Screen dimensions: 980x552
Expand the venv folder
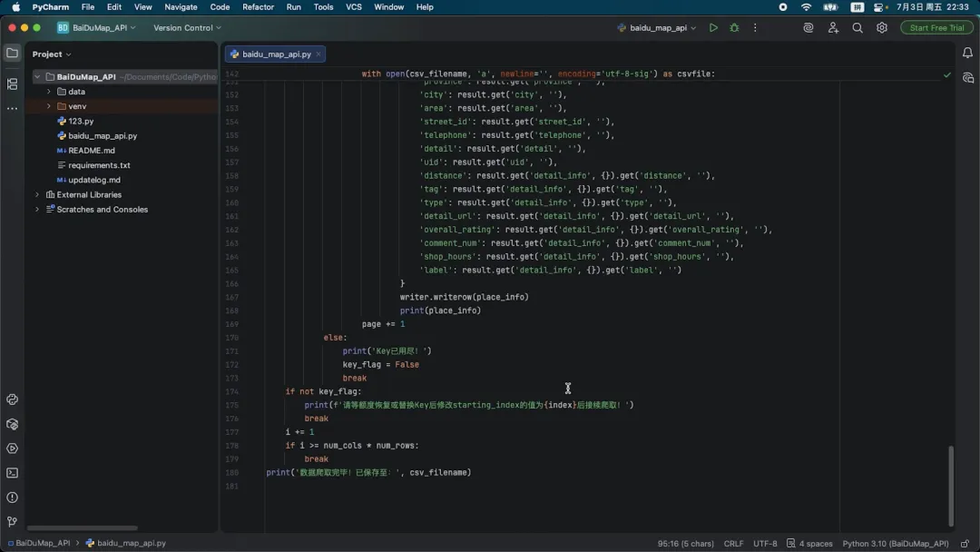pyautogui.click(x=49, y=106)
